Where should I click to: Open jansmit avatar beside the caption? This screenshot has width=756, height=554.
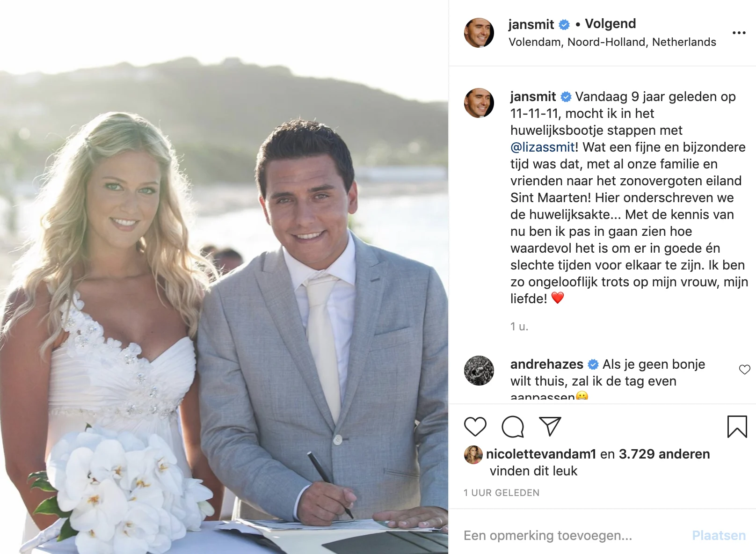tap(479, 103)
